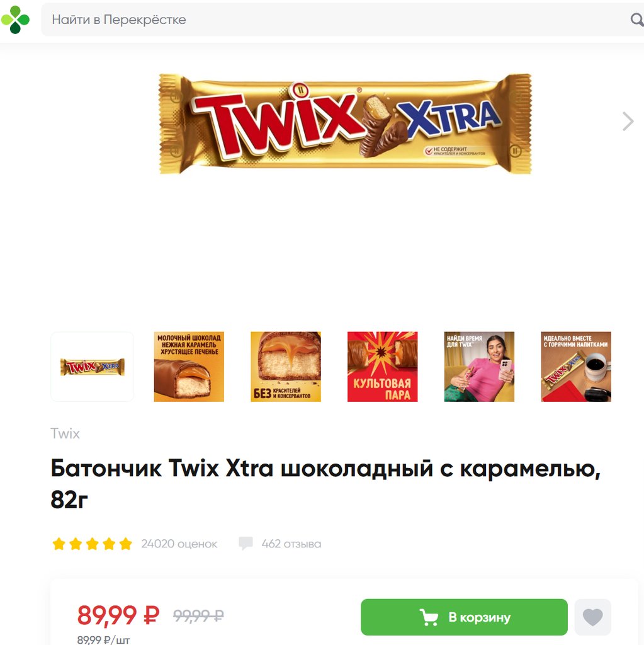Screen dimensions: 644x645
Task: Click the search magnifier icon
Action: [637, 20]
